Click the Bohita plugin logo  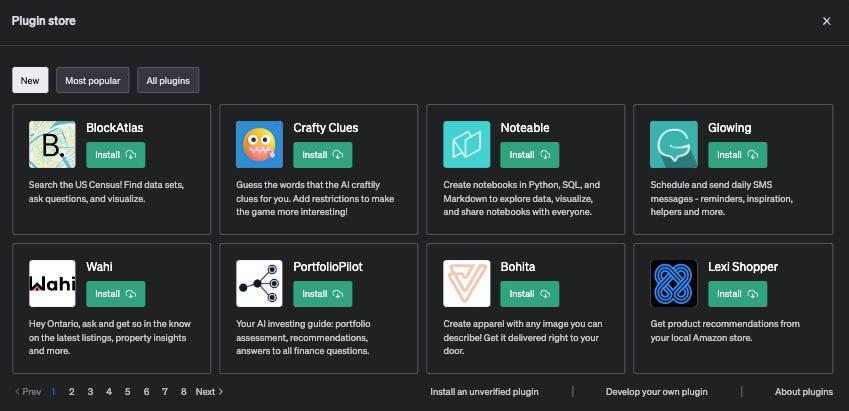pyautogui.click(x=467, y=283)
